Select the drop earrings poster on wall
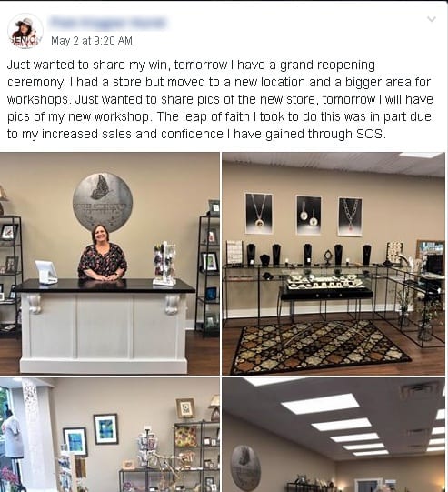 (x=309, y=215)
